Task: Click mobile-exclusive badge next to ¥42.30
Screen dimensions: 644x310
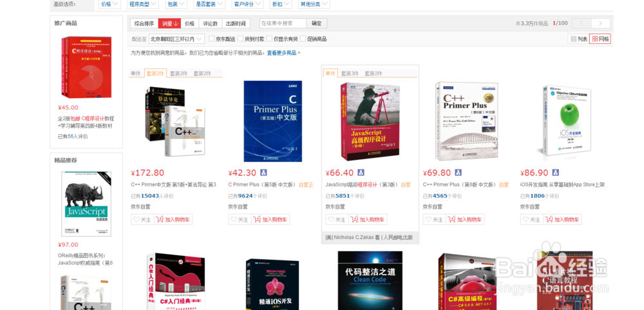Action: [x=263, y=173]
